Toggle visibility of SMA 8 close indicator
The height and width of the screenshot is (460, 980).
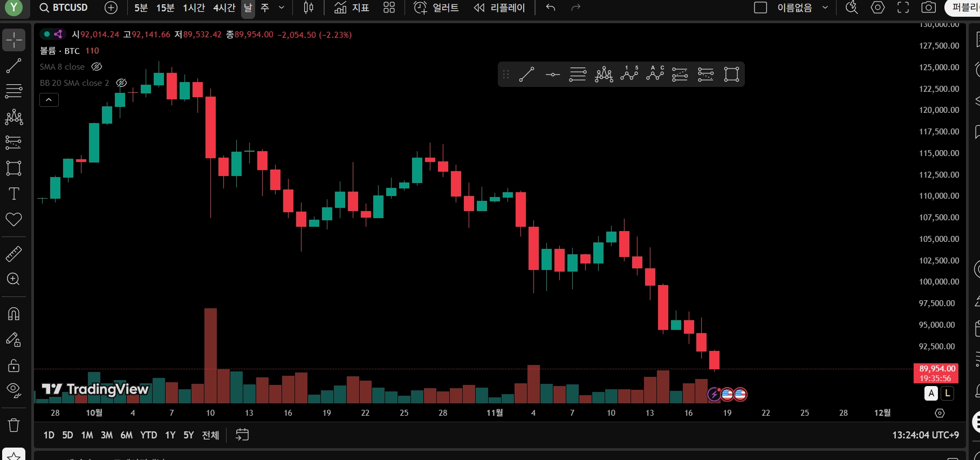point(97,67)
